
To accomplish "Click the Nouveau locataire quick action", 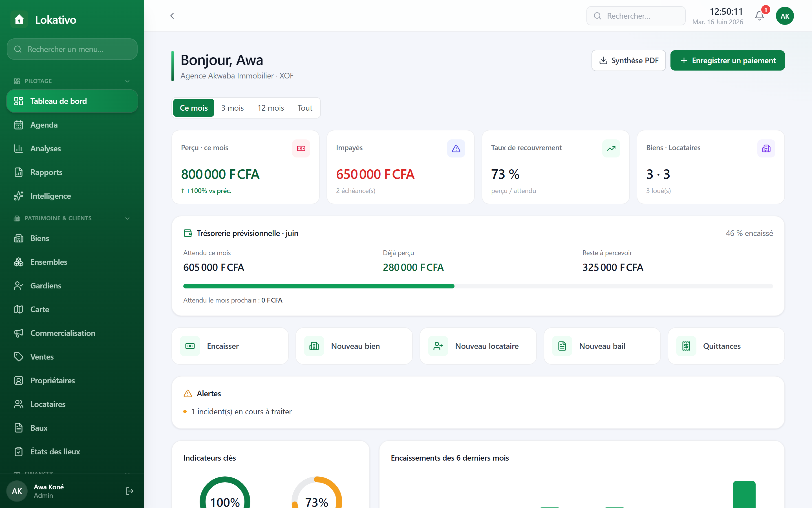I will click(x=478, y=346).
